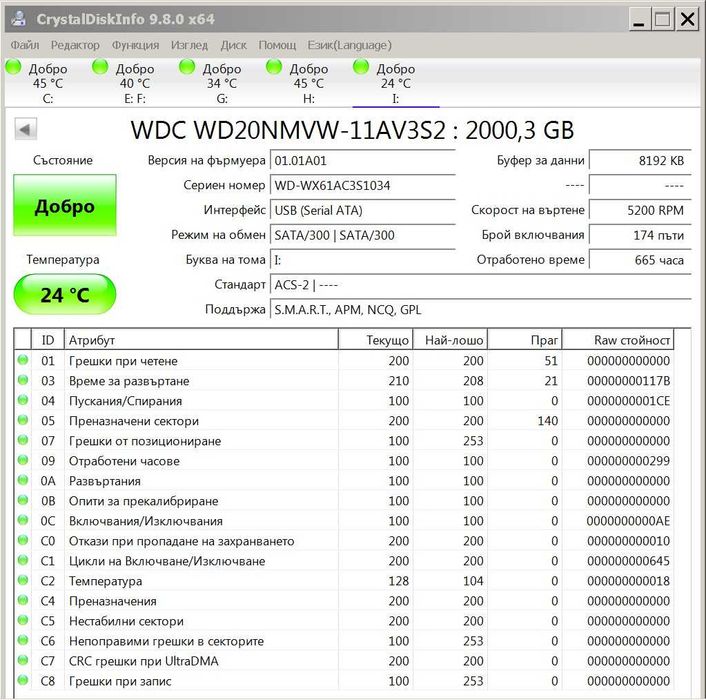Click features field S.M.A.R.T., APM, NCQ, GPL

coord(481,310)
